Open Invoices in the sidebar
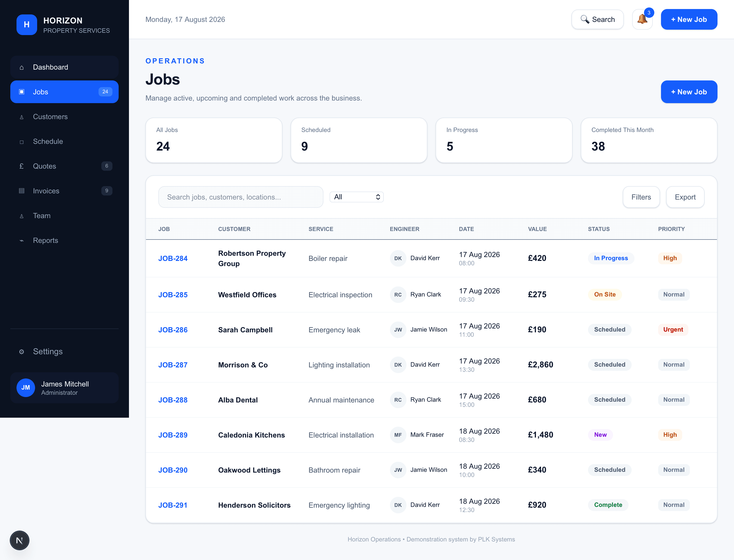Viewport: 734px width, 560px height. 64,191
